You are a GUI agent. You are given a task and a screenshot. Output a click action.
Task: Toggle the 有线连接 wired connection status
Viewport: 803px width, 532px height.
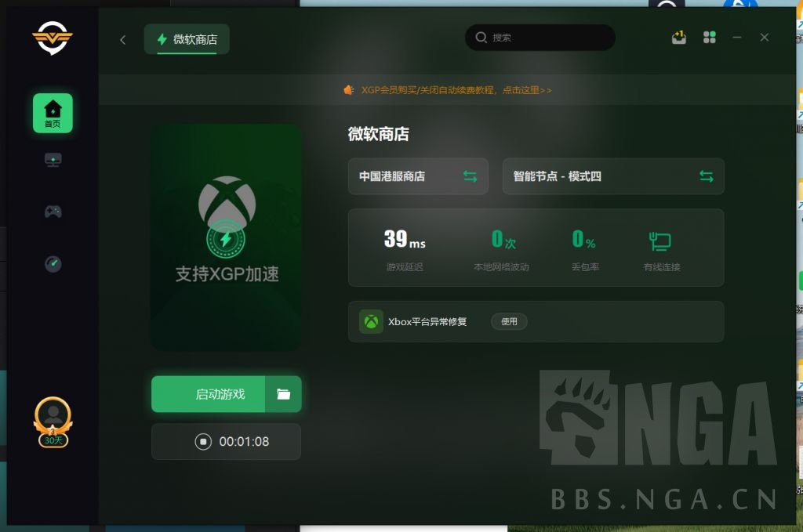659,243
